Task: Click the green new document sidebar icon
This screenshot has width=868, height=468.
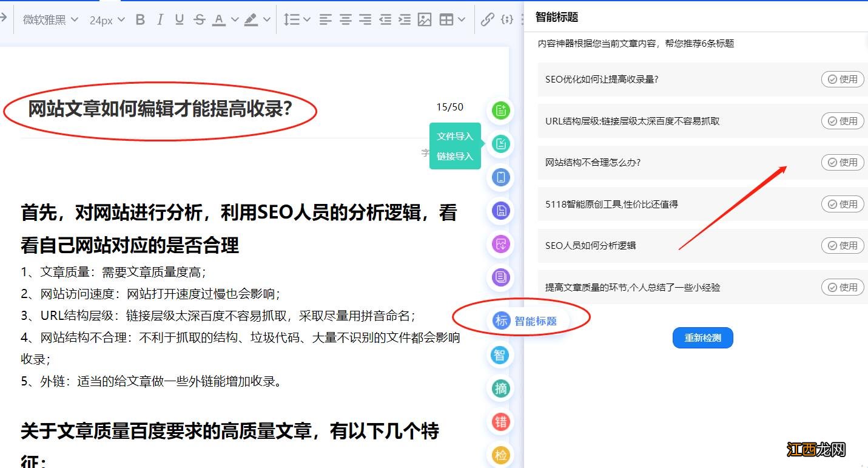Action: point(501,110)
